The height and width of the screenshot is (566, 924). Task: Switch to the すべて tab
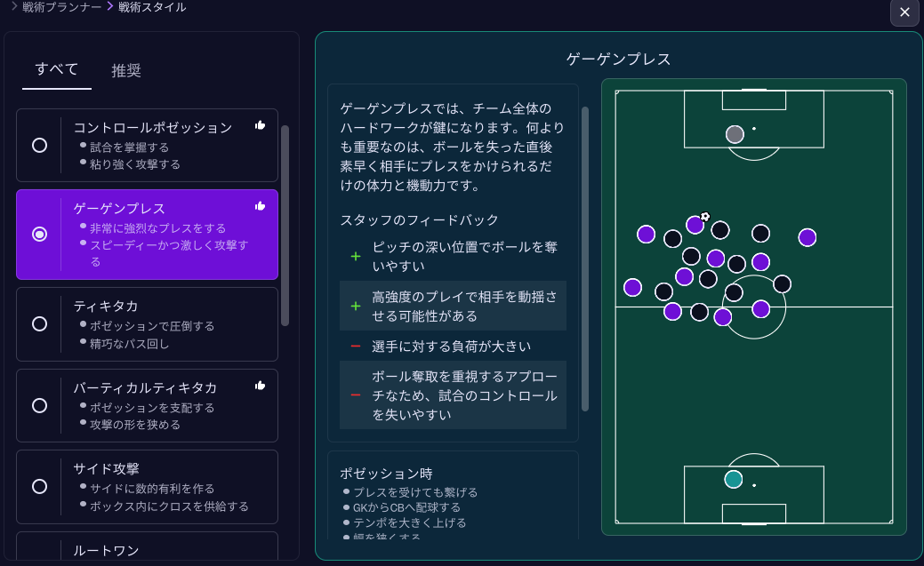[x=56, y=70]
